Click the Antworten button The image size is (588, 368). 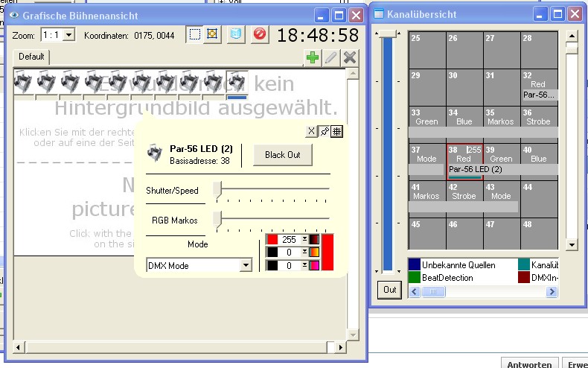tap(529, 364)
